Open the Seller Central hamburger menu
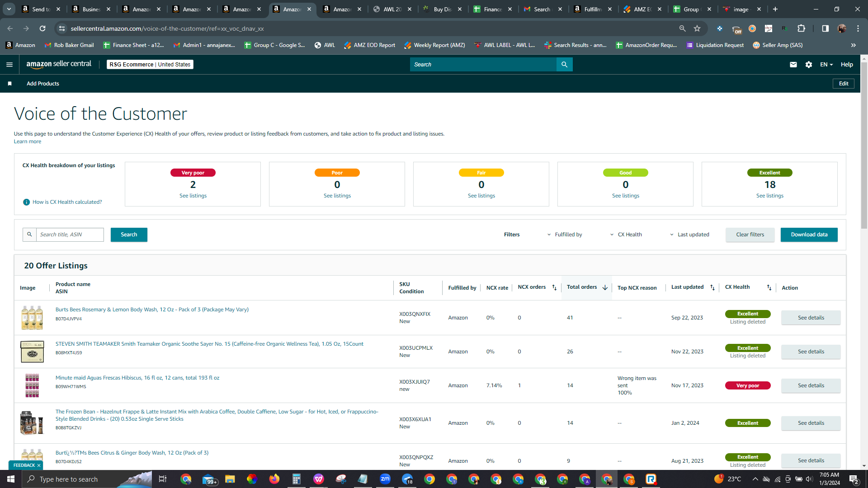Screen dimensions: 868x488 point(9,65)
